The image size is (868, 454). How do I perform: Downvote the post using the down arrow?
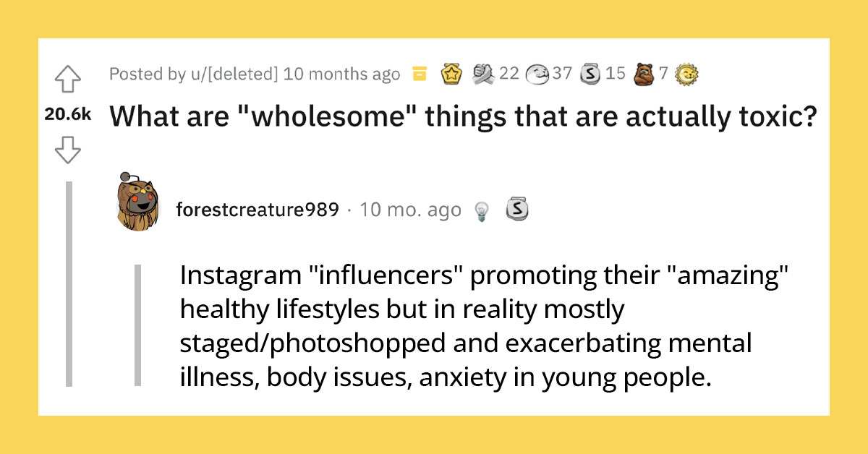67,150
